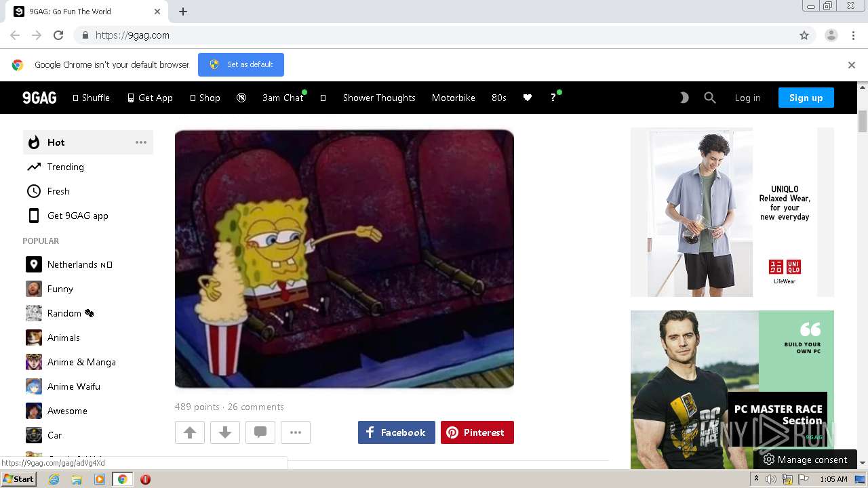This screenshot has width=868, height=488.
Task: Open a new browser tab
Action: [183, 12]
